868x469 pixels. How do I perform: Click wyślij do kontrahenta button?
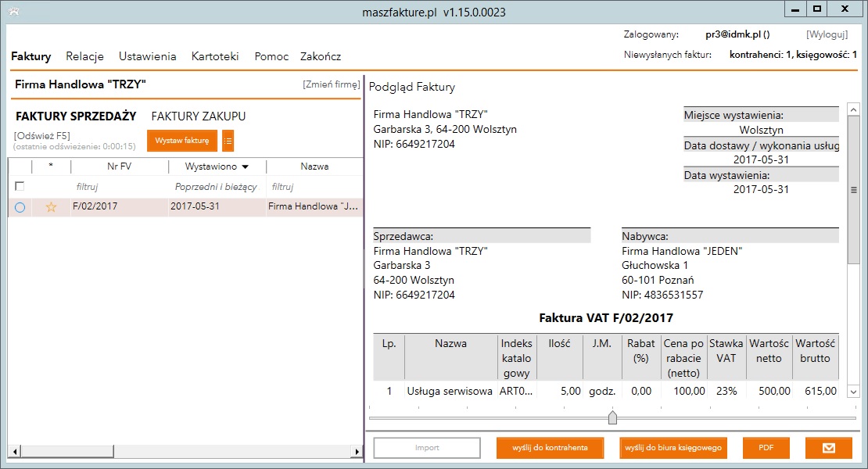point(550,448)
